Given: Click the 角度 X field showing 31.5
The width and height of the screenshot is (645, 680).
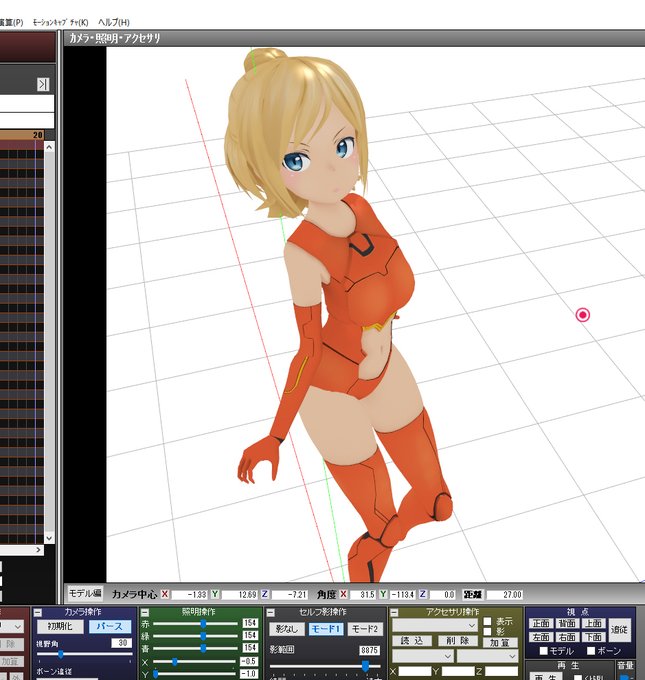Looking at the screenshot, I should pos(362,595).
